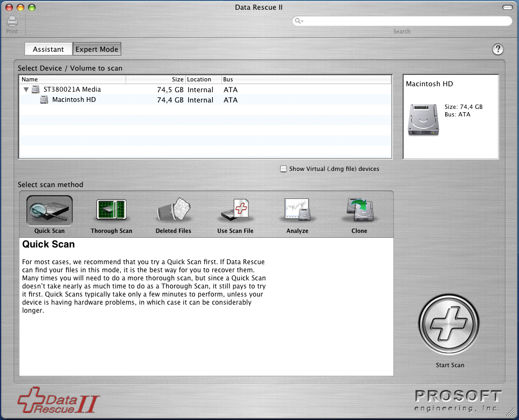The image size is (519, 420).
Task: Select the Macintosh HD volume row
Action: point(74,100)
